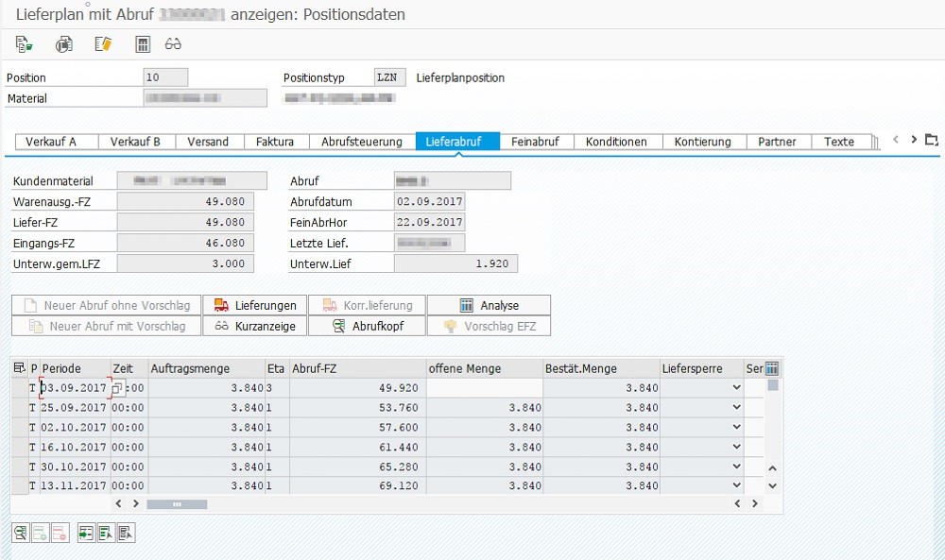Click the calculator icon in top toolbar
Viewport: 945px width, 560px height.
point(143,44)
